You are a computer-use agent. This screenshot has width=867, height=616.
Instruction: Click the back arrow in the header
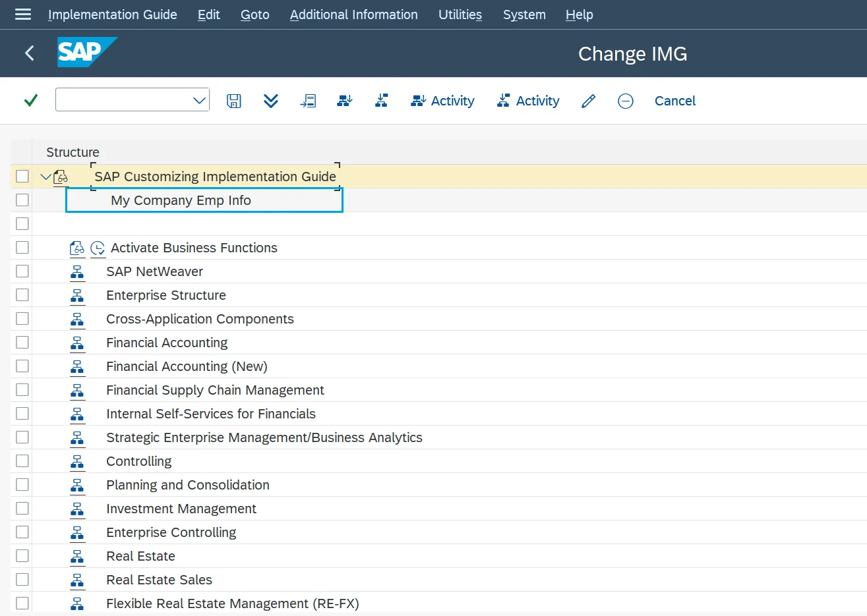point(29,53)
